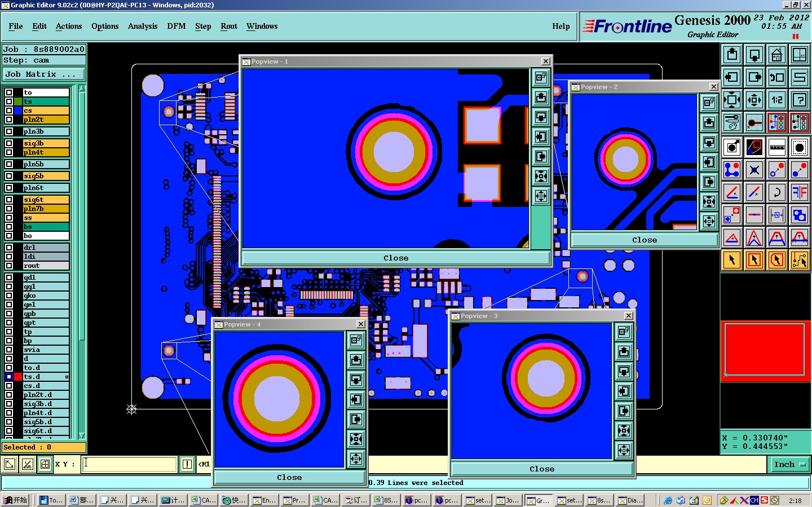Select the ruler measurement tool icon
Image resolution: width=812 pixels, height=507 pixels.
[x=777, y=147]
